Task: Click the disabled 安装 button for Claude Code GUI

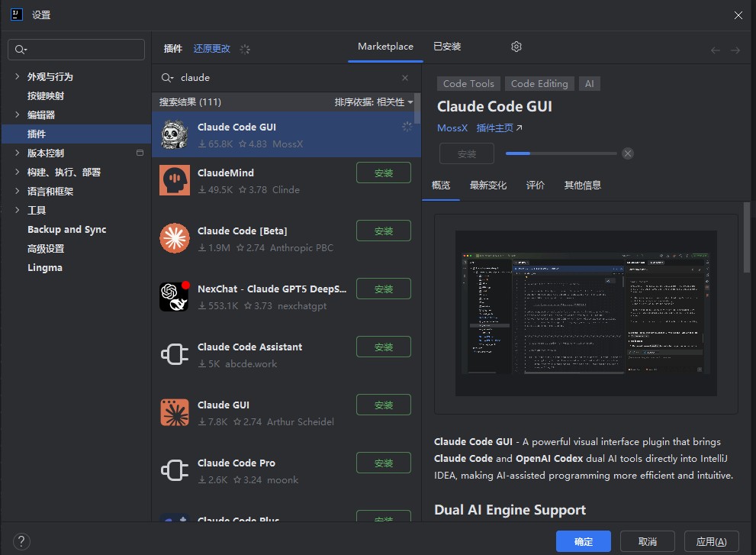Action: pos(467,153)
